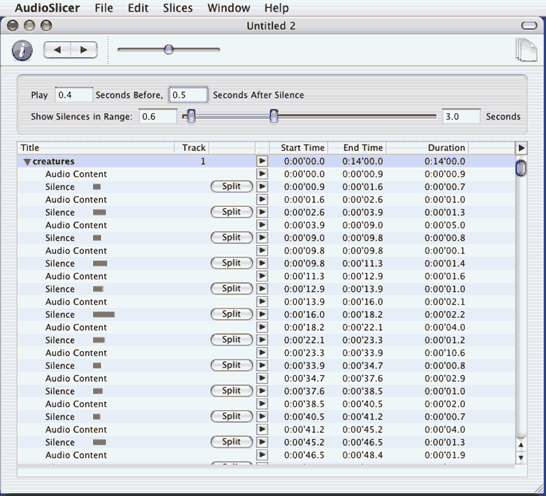546x496 pixels.
Task: Play the silence starting at 0:00'02.6
Action: [262, 212]
